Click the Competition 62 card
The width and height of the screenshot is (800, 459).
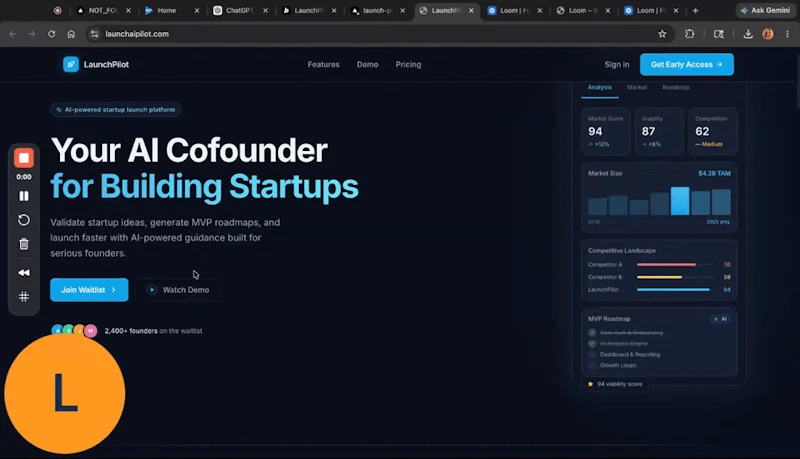tap(713, 131)
